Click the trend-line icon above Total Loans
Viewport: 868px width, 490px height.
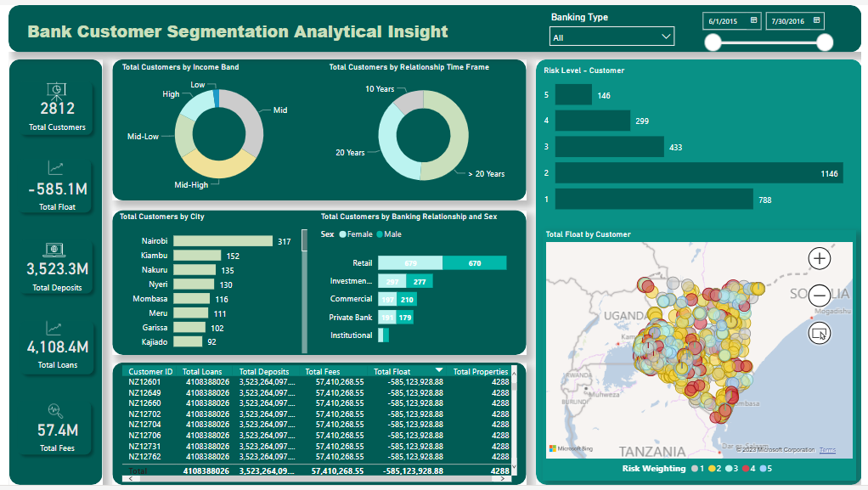(55, 326)
